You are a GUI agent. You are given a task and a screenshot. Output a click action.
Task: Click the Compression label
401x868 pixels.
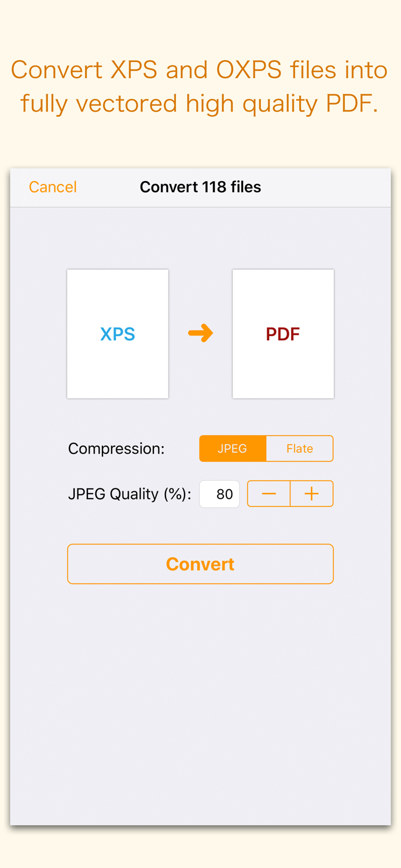pyautogui.click(x=116, y=448)
